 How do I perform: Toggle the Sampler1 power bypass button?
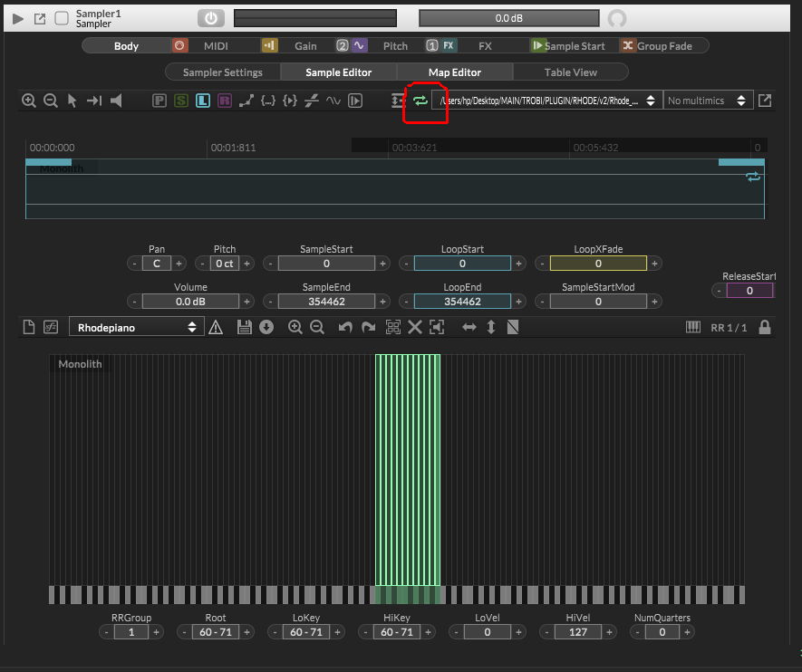point(211,18)
